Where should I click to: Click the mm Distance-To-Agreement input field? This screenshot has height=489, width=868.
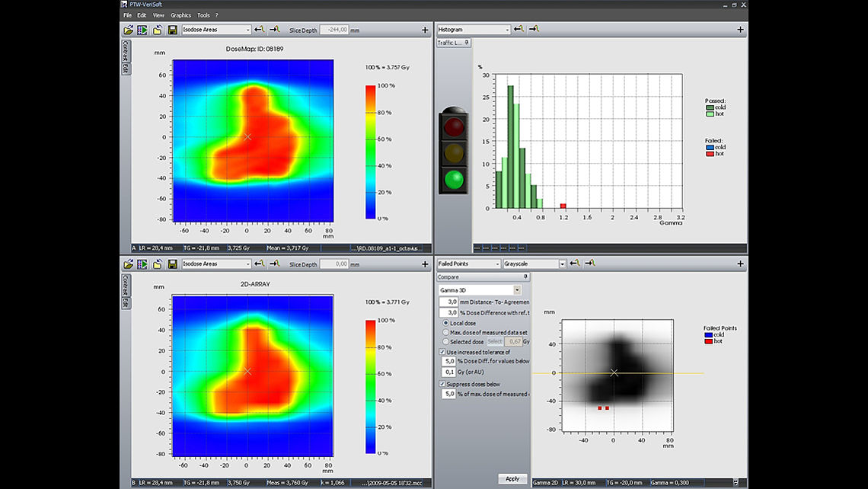pyautogui.click(x=447, y=302)
